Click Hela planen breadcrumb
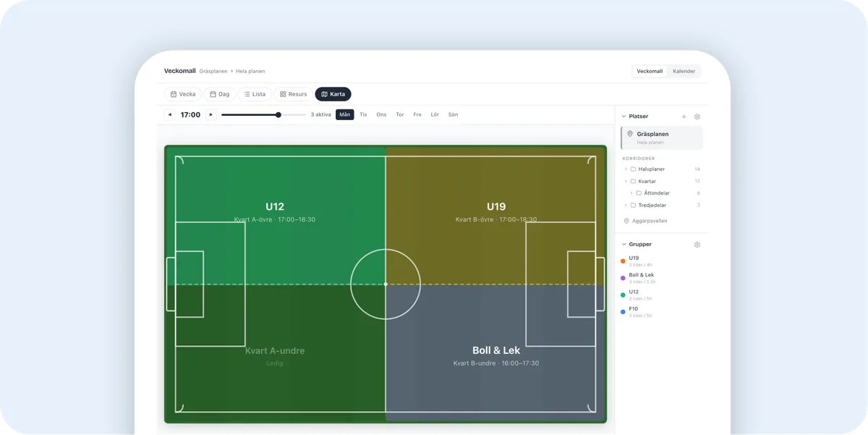The height and width of the screenshot is (435, 868). (x=250, y=72)
